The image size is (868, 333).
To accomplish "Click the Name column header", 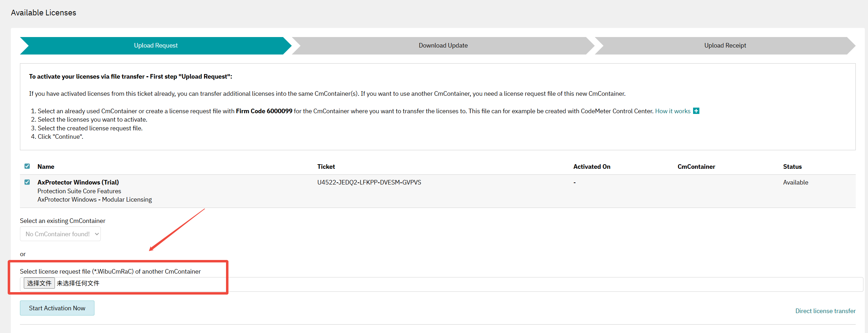I will 46,167.
